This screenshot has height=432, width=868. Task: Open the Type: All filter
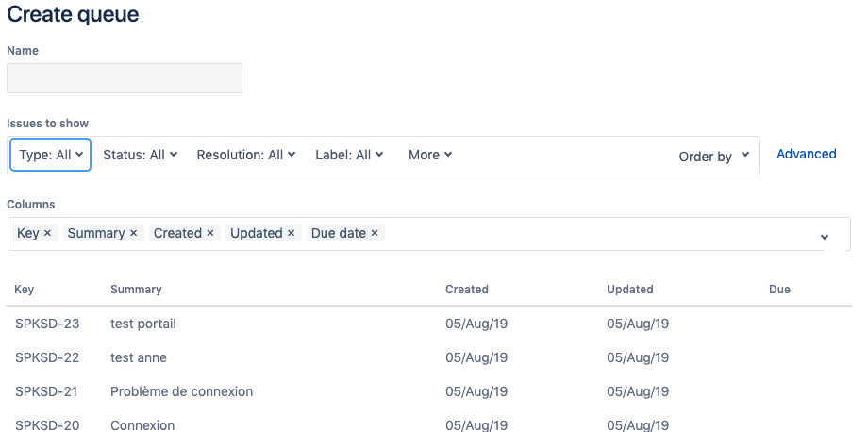[x=50, y=155]
